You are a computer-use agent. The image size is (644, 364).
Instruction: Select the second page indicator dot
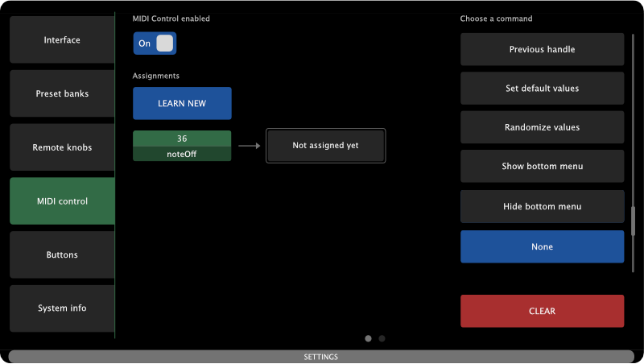(382, 338)
